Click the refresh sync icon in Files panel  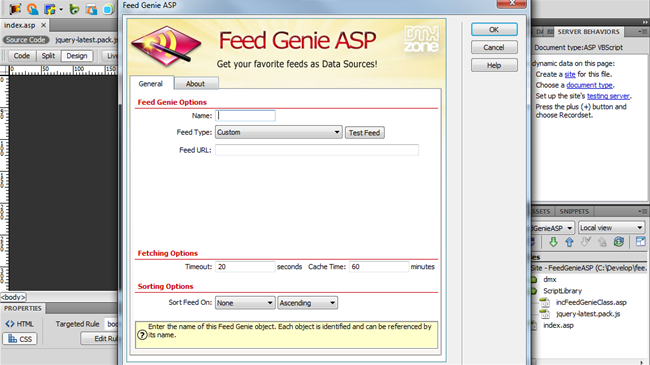click(x=618, y=242)
